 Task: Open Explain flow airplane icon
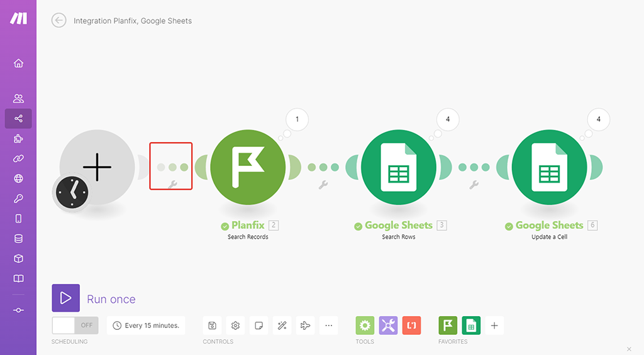[305, 325]
